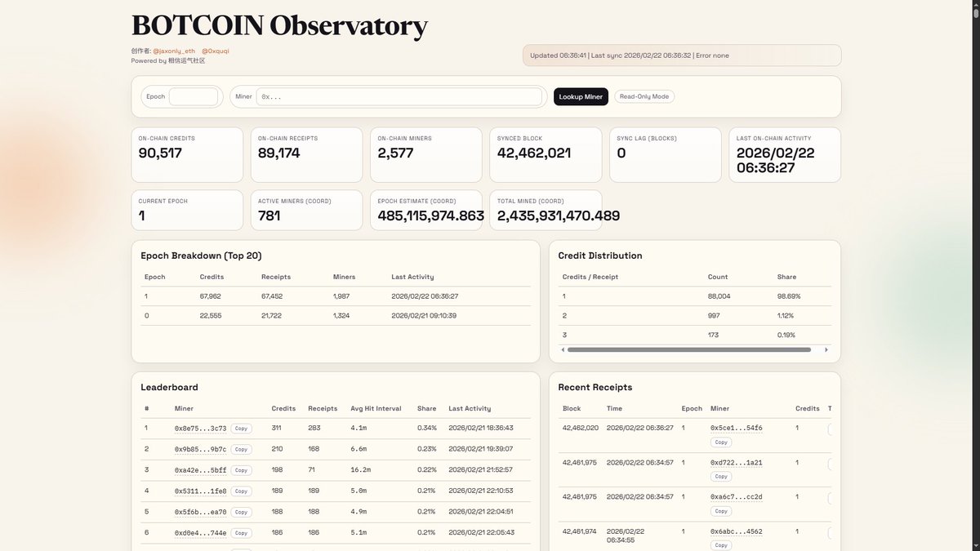Open miner 0x5f6b...ea70 in Leaderboard
The width and height of the screenshot is (980, 551).
coord(200,512)
